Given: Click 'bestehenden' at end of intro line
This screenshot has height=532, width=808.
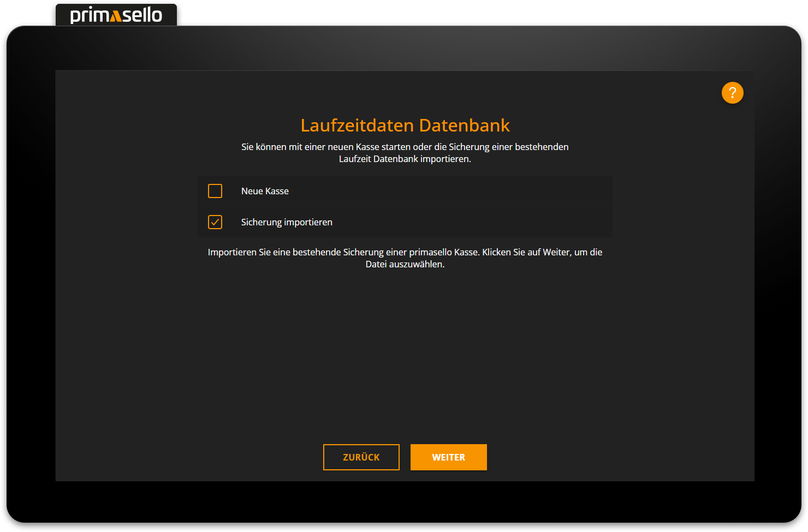Looking at the screenshot, I should (542, 147).
